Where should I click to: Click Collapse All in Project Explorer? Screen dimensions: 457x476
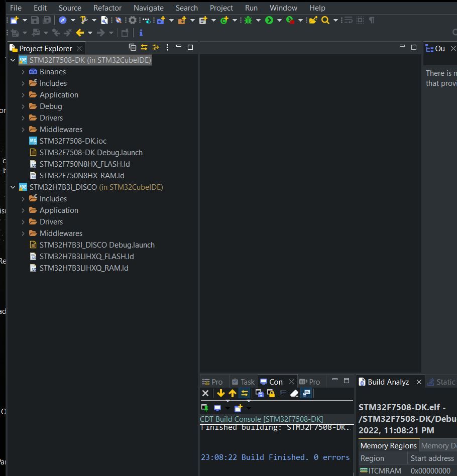(133, 47)
